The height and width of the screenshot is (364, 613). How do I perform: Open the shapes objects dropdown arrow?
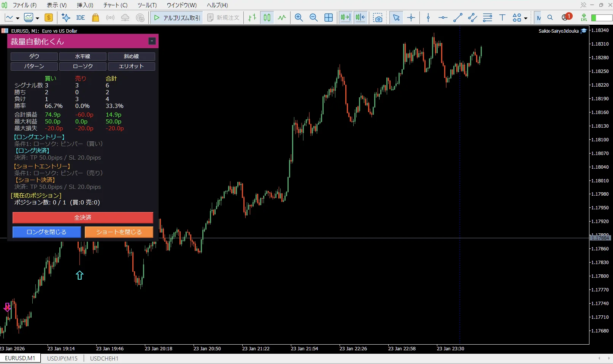click(526, 18)
